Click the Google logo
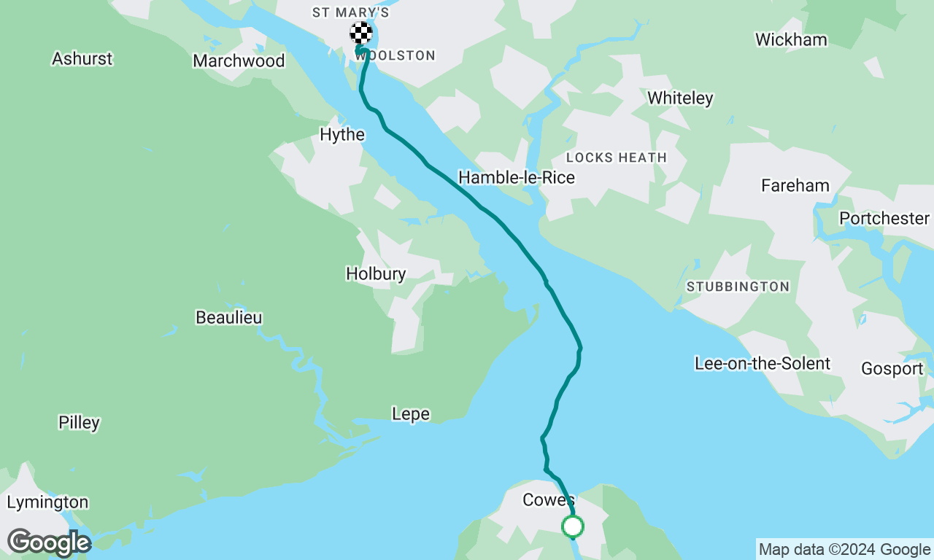This screenshot has width=934, height=560. pyautogui.click(x=49, y=542)
